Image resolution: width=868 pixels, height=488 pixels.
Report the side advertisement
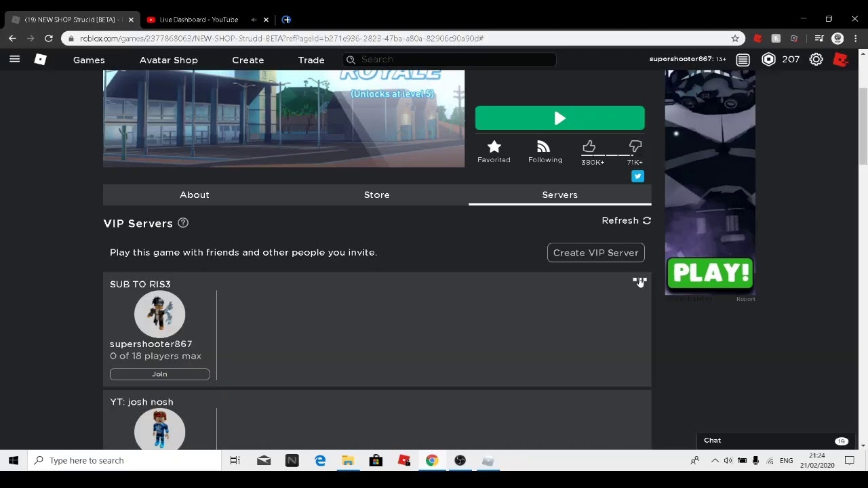[x=745, y=299]
